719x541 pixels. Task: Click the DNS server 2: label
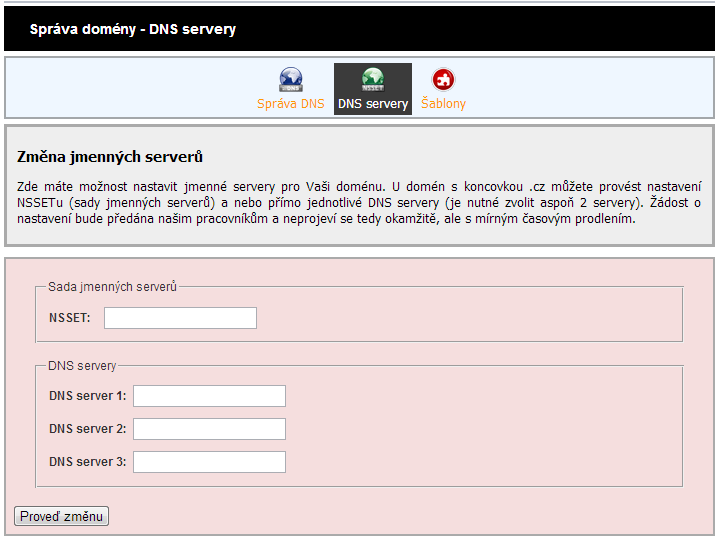point(87,429)
